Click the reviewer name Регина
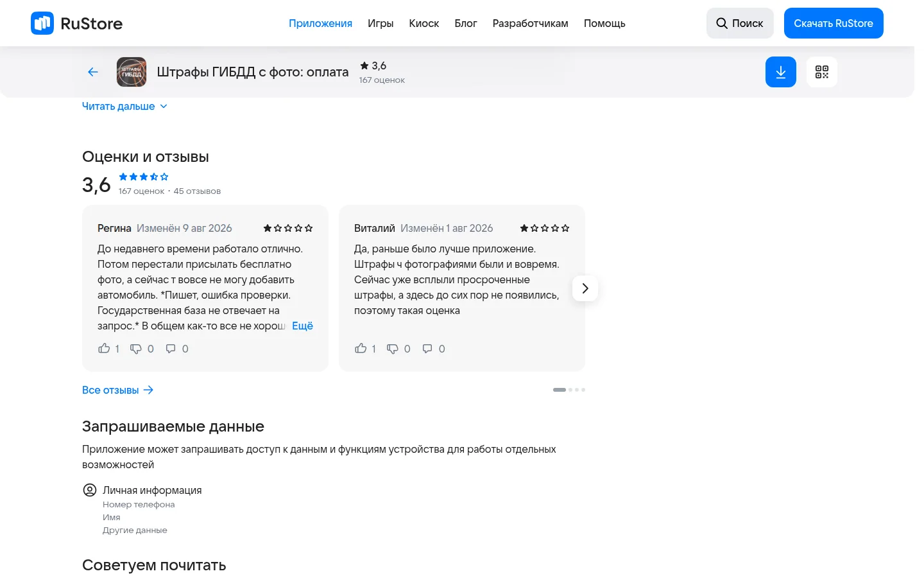The image size is (924, 578). [x=114, y=228]
